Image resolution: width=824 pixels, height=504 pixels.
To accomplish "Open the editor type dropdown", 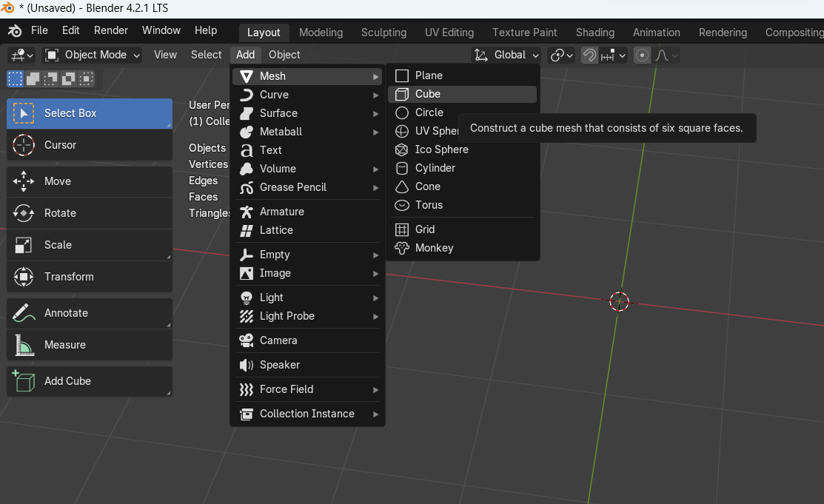I will click(x=22, y=56).
